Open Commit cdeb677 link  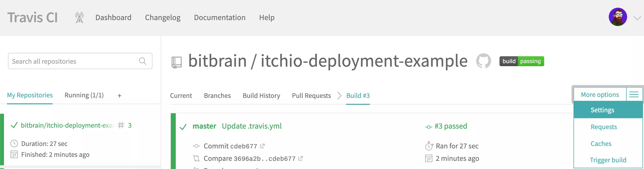click(x=230, y=146)
